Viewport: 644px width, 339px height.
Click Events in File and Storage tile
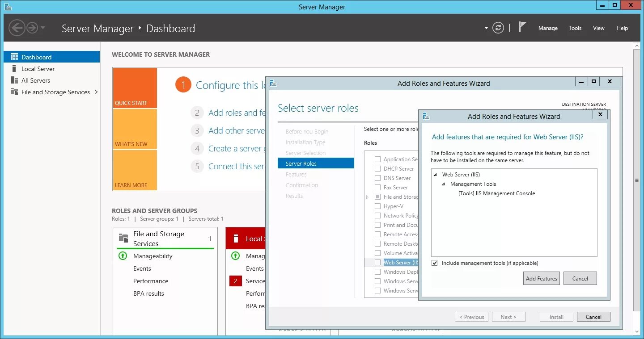(x=142, y=268)
